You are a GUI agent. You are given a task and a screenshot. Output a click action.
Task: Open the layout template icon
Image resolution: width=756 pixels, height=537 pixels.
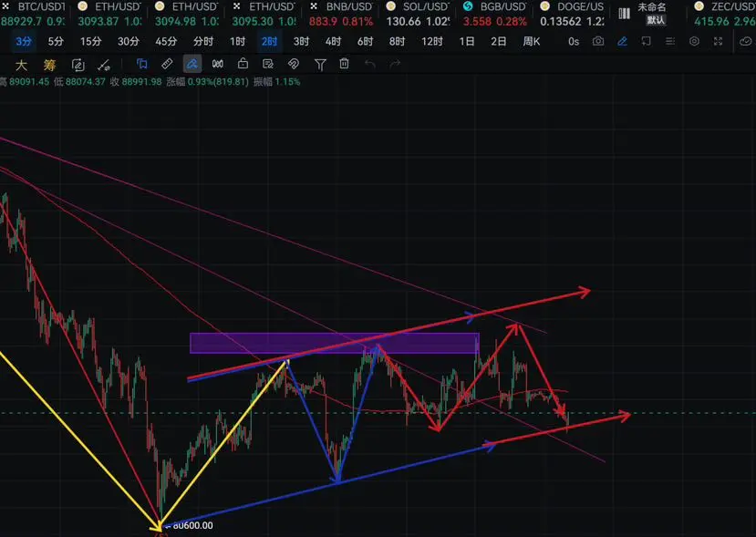pyautogui.click(x=646, y=41)
